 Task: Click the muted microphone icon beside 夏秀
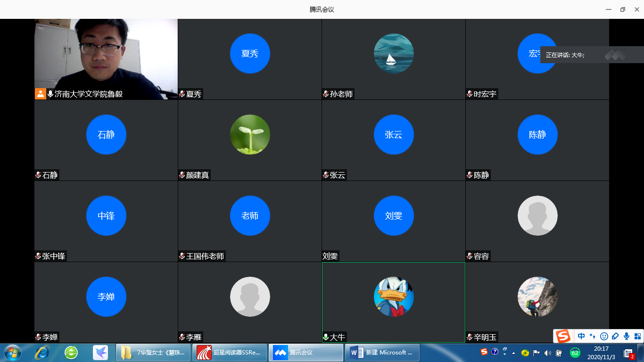[x=182, y=94]
